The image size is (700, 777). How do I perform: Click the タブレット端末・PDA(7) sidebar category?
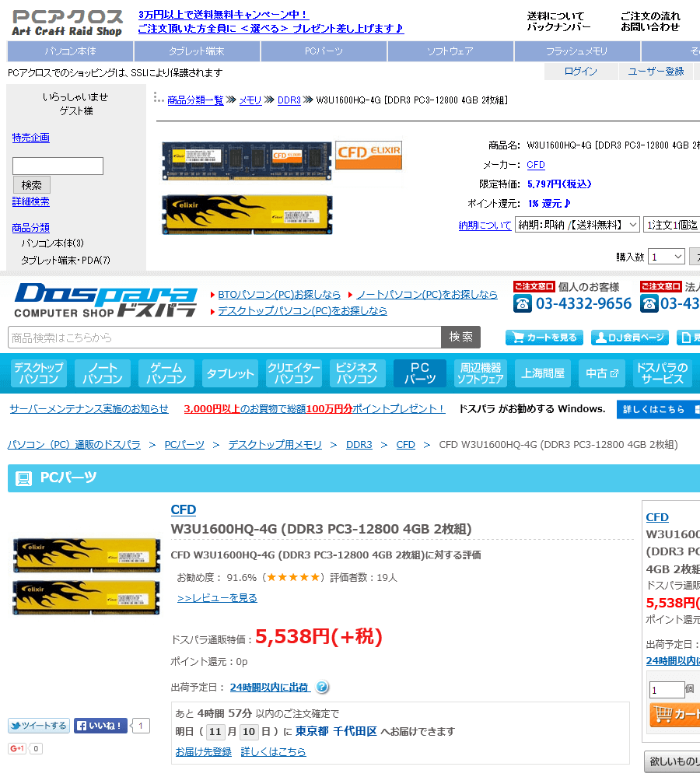coord(65,260)
